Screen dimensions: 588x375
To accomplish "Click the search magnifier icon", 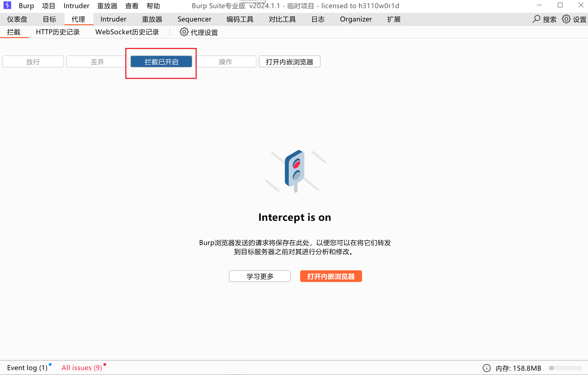I will [536, 19].
